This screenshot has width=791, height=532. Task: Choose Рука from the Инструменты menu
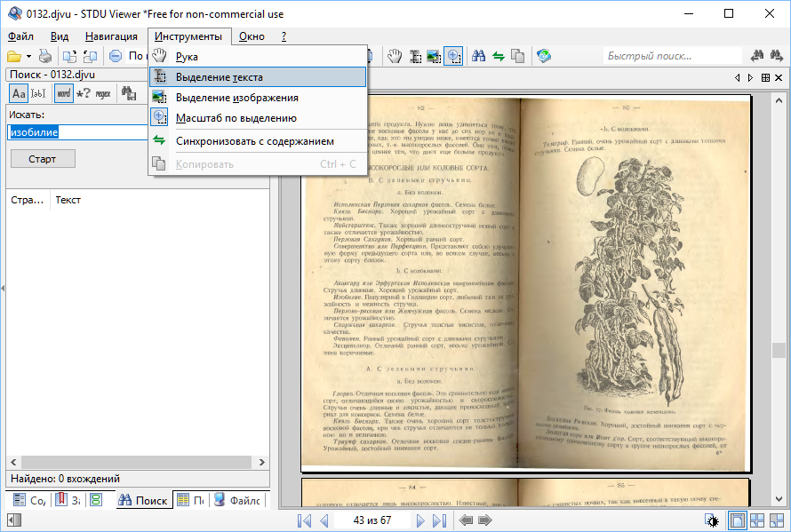(258, 57)
